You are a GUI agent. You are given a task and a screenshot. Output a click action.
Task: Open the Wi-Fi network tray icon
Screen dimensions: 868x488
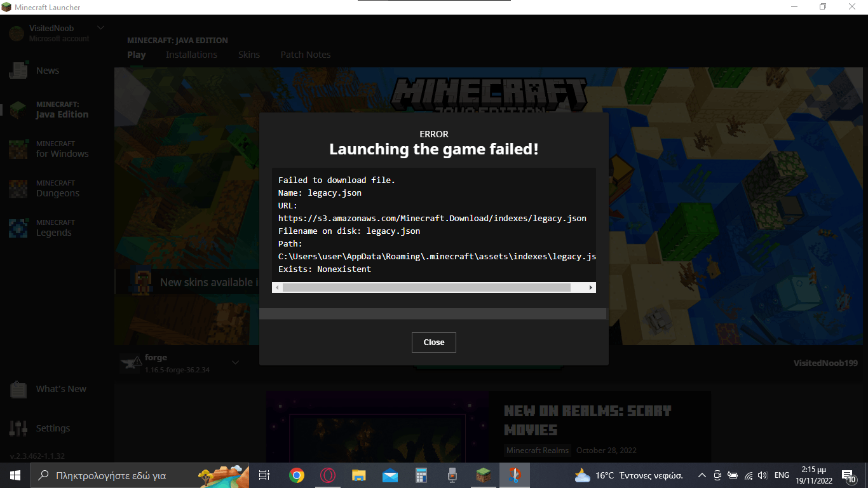748,475
